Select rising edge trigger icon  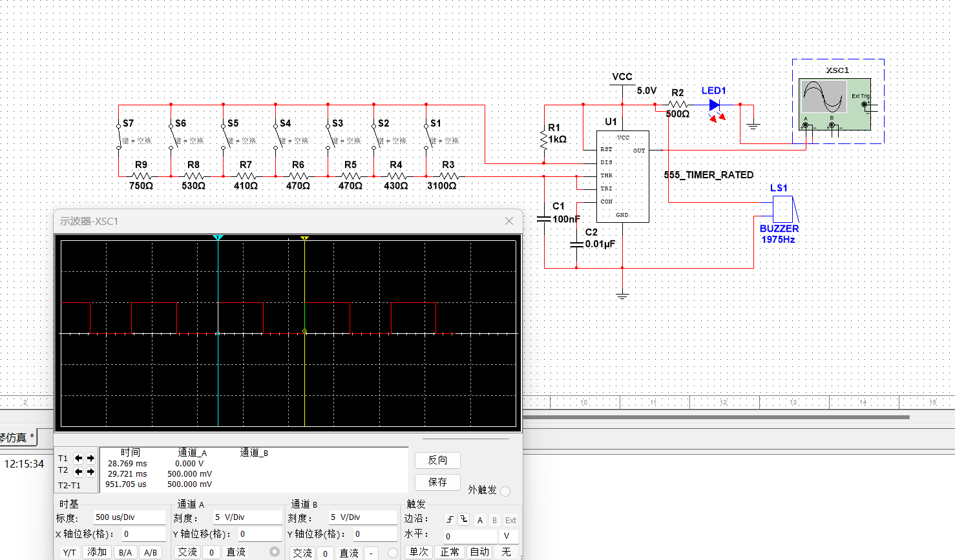450,520
